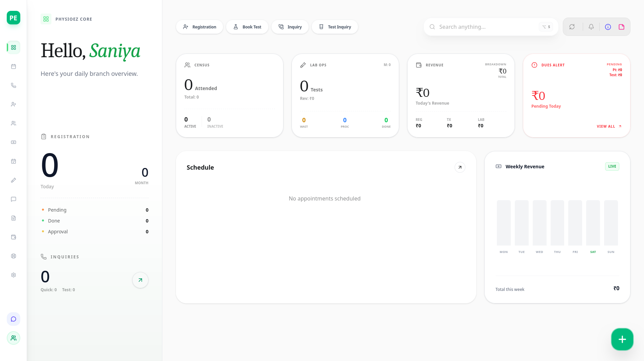The width and height of the screenshot is (644, 361).
Task: Open the Inquiries expand arrow
Action: click(x=140, y=280)
